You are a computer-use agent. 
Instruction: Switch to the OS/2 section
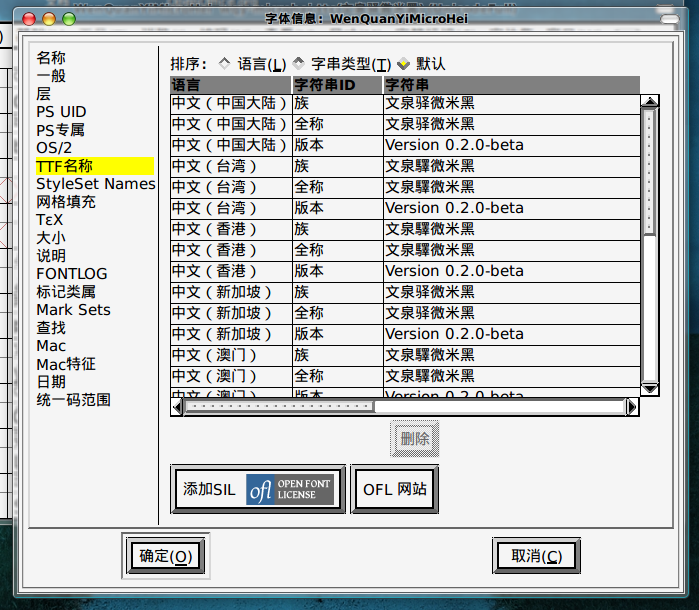point(54,148)
